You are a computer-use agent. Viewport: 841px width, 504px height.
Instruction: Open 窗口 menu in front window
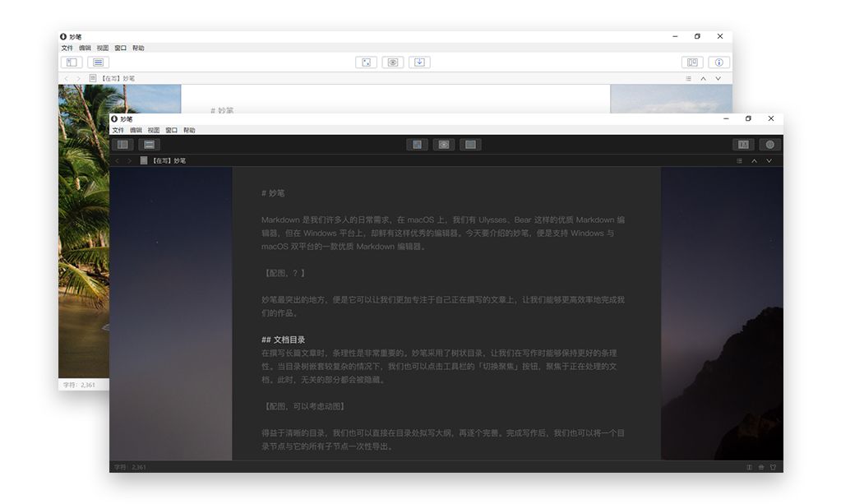pos(171,130)
